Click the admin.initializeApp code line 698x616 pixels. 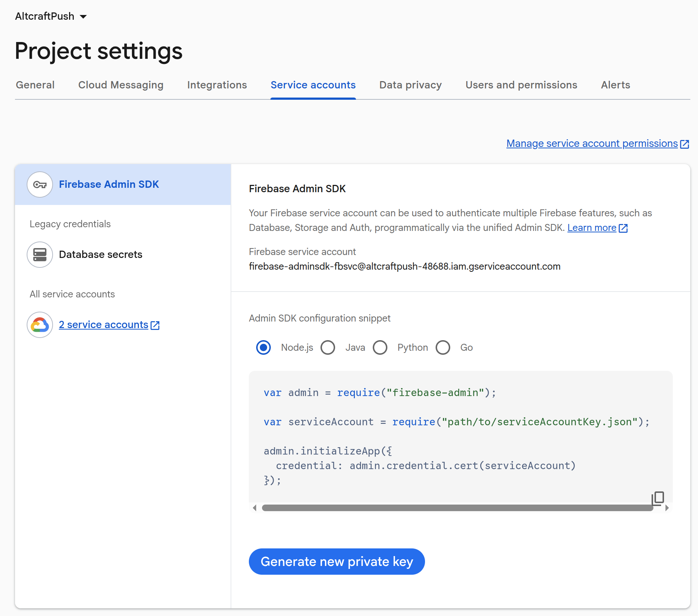coord(328,451)
